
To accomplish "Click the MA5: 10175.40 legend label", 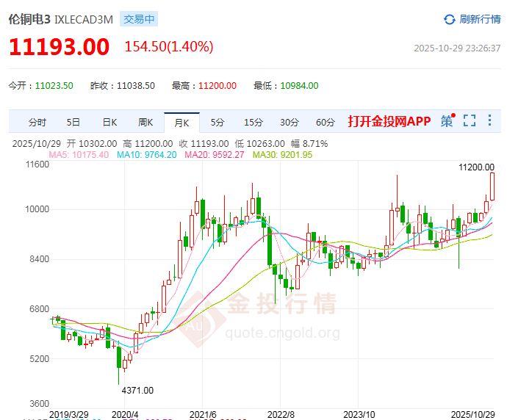I will click(79, 155).
